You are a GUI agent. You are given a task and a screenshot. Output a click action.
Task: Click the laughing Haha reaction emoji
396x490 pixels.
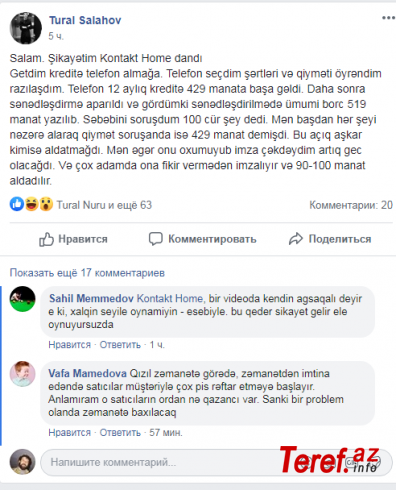(32, 204)
